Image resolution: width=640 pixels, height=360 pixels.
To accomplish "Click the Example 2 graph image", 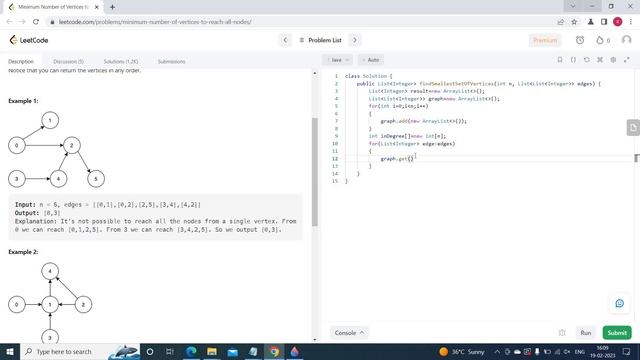I will [x=50, y=303].
